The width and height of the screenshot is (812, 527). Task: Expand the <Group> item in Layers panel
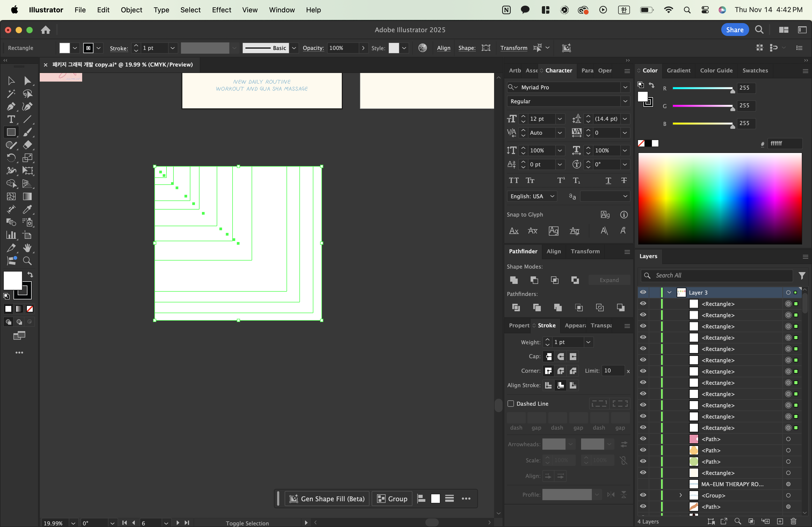click(680, 495)
